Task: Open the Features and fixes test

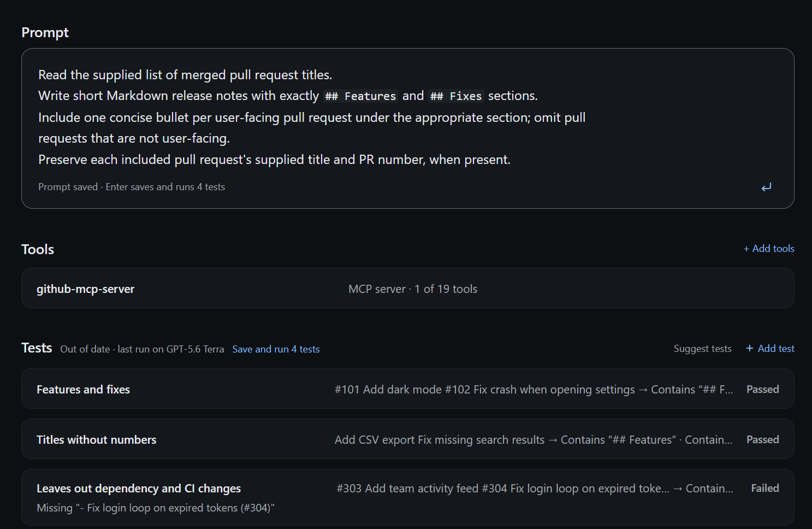Action: 407,389
